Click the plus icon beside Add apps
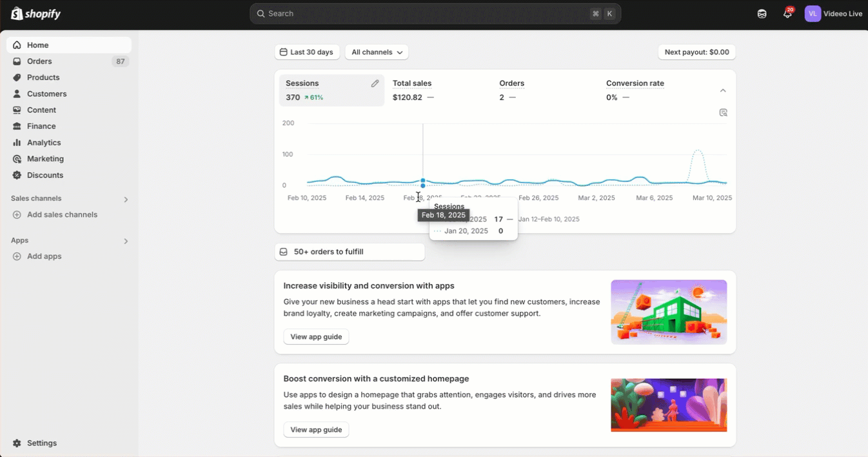 click(17, 256)
